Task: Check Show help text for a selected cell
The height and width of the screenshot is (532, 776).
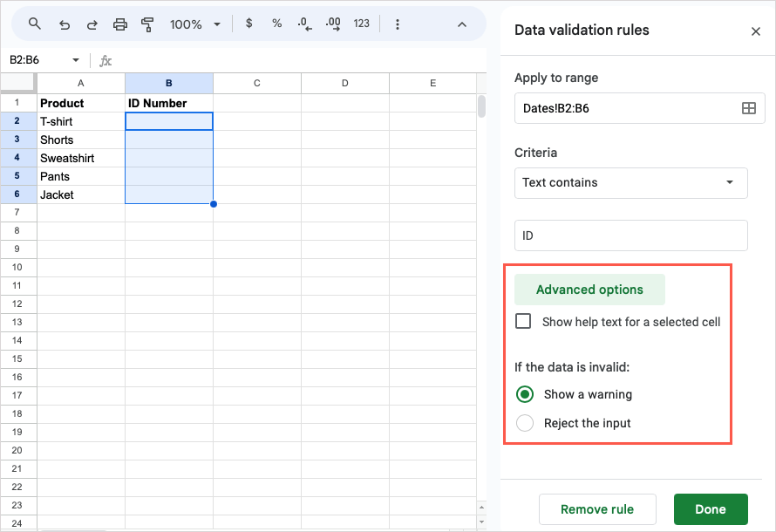Action: pos(523,321)
